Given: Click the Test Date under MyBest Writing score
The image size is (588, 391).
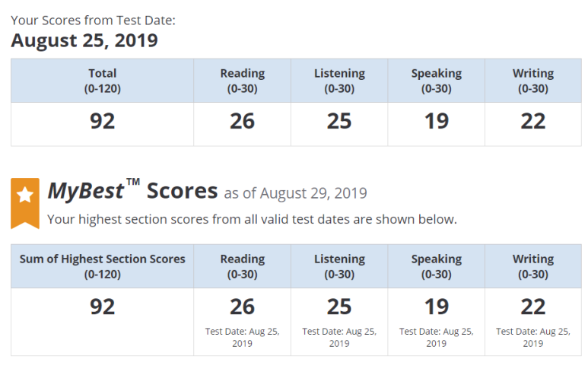Looking at the screenshot, I should tap(533, 338).
